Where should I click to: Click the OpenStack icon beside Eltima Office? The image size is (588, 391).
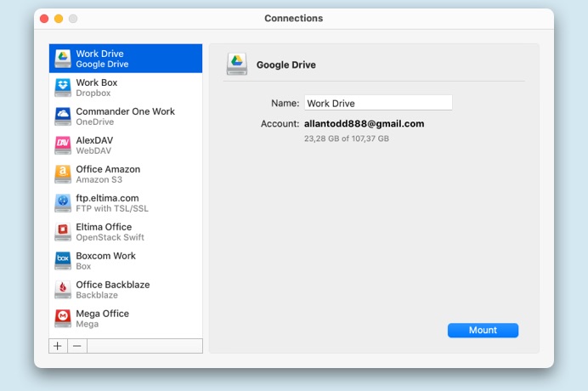63,232
